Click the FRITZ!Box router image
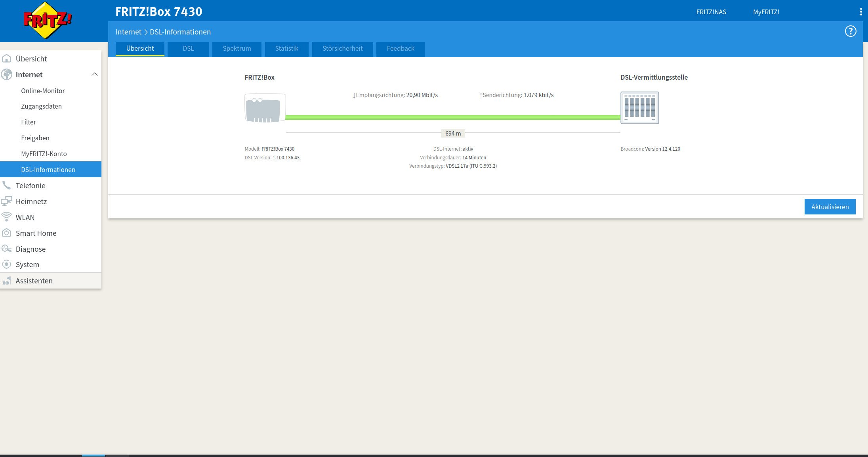The width and height of the screenshot is (868, 457). tap(265, 108)
